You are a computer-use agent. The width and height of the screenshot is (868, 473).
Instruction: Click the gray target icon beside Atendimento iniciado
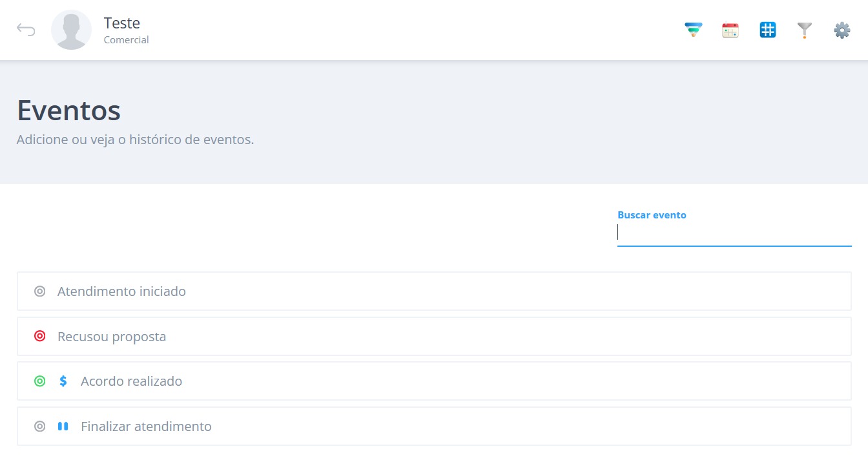40,291
